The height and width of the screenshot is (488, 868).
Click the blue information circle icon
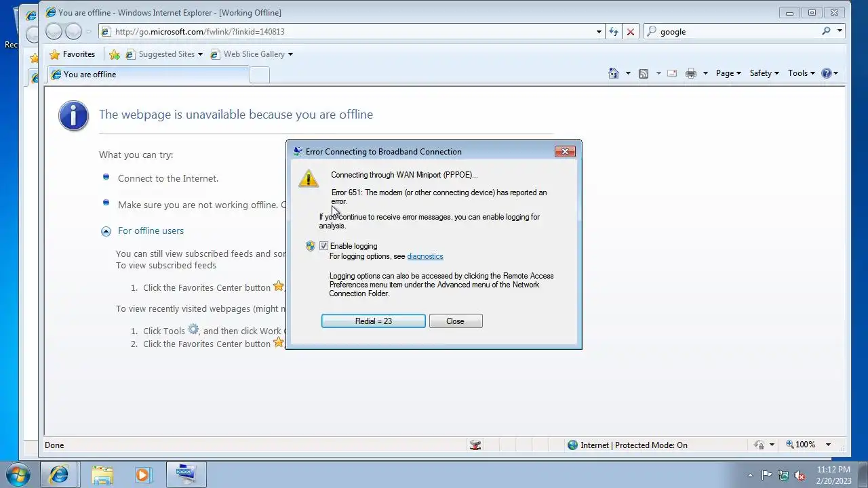pyautogui.click(x=73, y=115)
